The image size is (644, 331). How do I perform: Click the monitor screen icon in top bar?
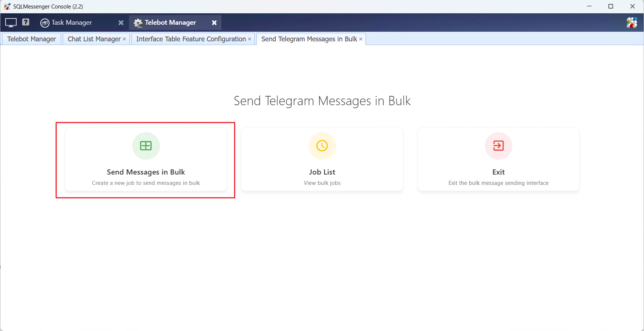(11, 23)
